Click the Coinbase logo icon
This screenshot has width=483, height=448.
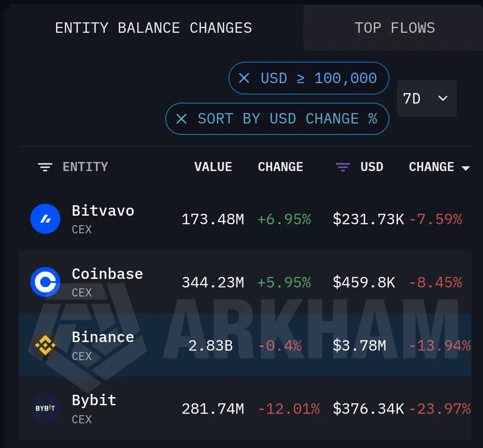pos(45,282)
